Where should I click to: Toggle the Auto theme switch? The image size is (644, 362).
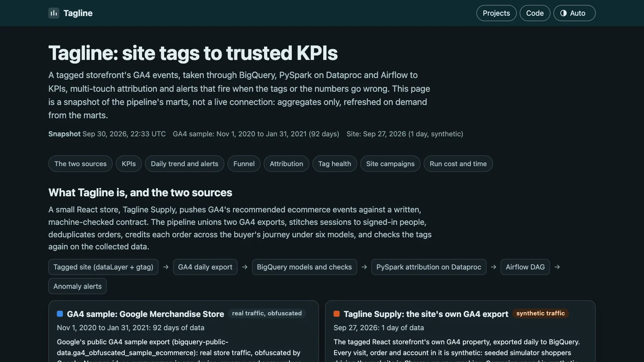point(574,13)
